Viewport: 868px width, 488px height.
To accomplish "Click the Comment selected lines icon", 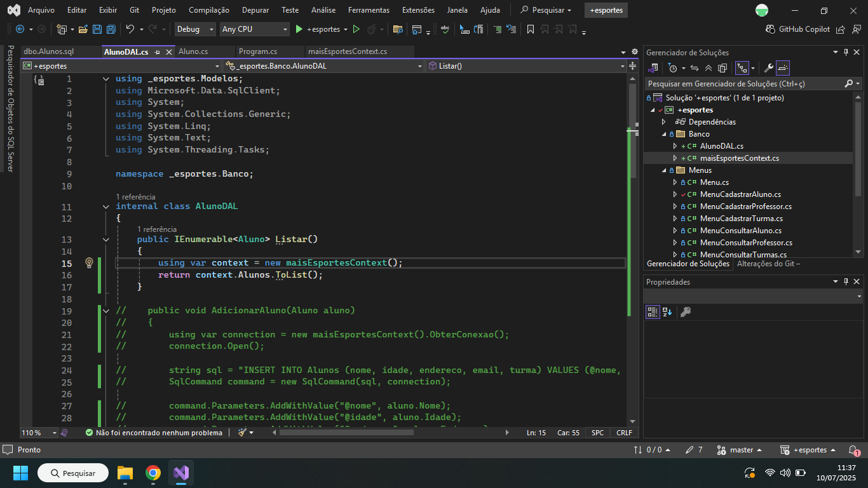I will click(x=497, y=29).
